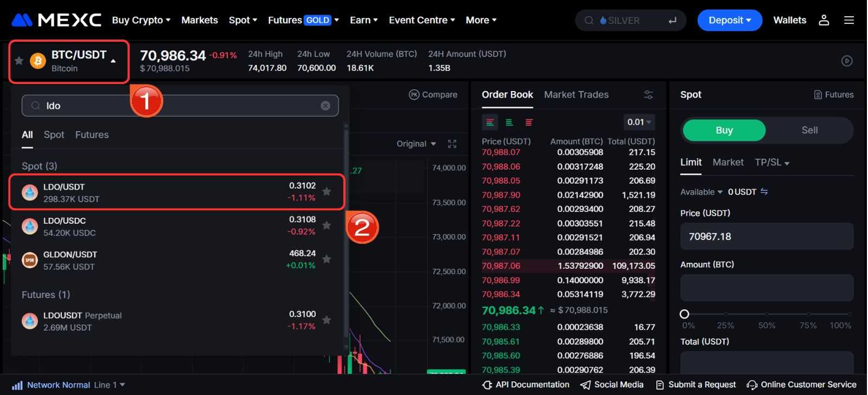868x395 pixels.
Task: Open the user account profile icon
Action: [x=824, y=20]
